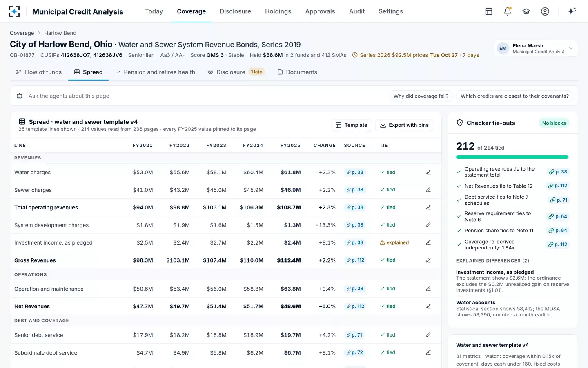
Task: Click the Coverage breadcrumb link
Action: coord(22,33)
